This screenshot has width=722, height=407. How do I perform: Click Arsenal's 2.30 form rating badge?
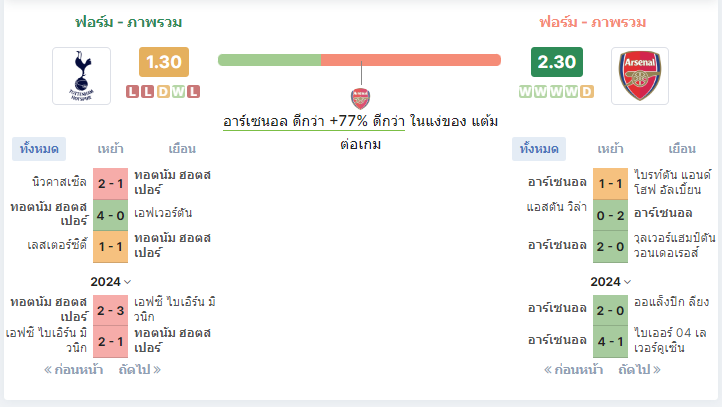(x=557, y=62)
